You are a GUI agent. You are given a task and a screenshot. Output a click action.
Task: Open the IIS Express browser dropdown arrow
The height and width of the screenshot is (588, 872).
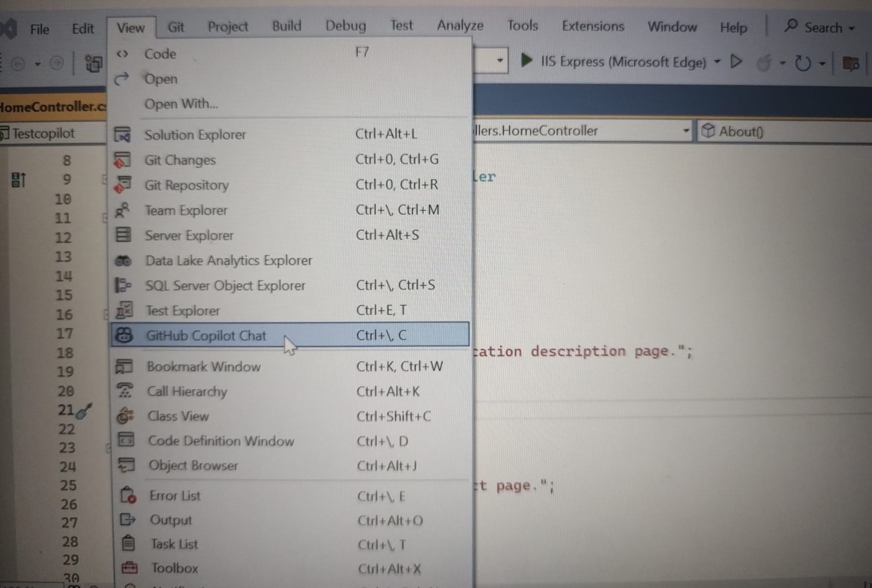[x=717, y=62]
